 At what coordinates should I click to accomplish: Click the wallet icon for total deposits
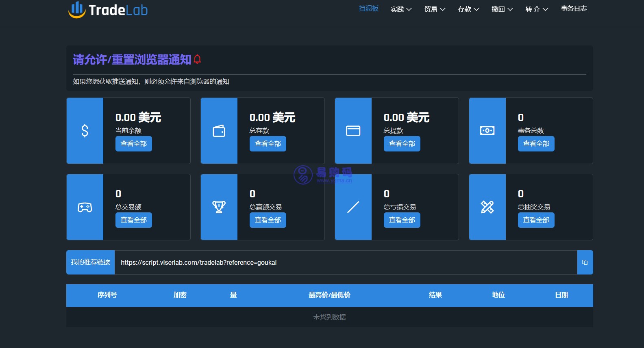click(x=219, y=131)
